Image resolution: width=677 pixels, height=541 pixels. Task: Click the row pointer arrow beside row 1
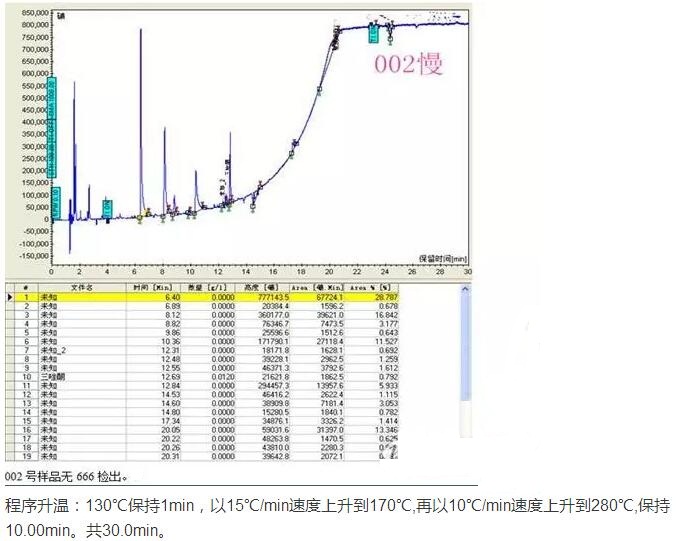[11, 298]
